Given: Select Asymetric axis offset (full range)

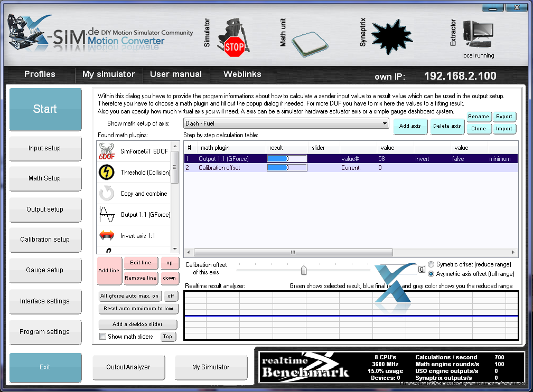Looking at the screenshot, I should pyautogui.click(x=431, y=274).
